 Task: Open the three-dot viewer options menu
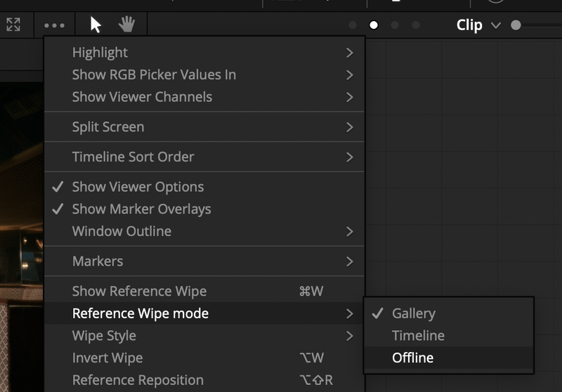click(x=54, y=25)
